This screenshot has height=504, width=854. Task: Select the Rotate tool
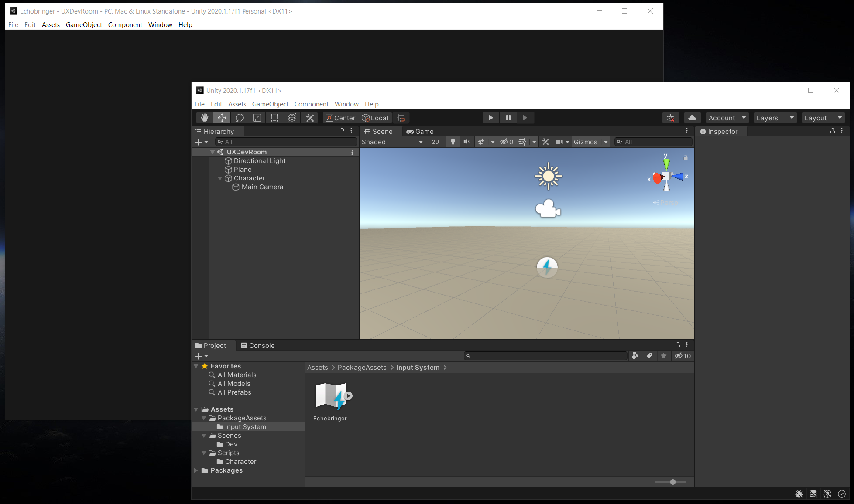click(240, 118)
